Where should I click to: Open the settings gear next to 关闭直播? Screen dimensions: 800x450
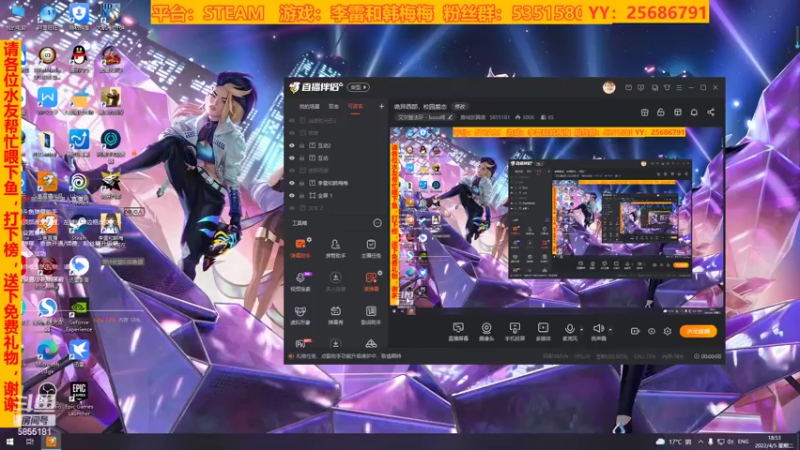pos(667,331)
